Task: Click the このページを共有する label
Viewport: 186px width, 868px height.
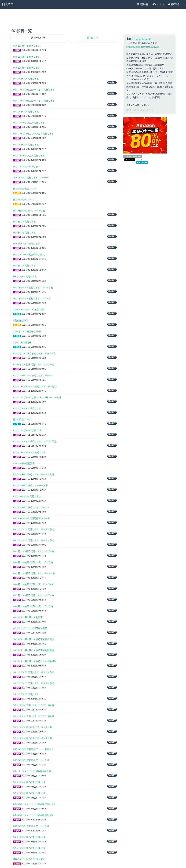Action: point(132,157)
